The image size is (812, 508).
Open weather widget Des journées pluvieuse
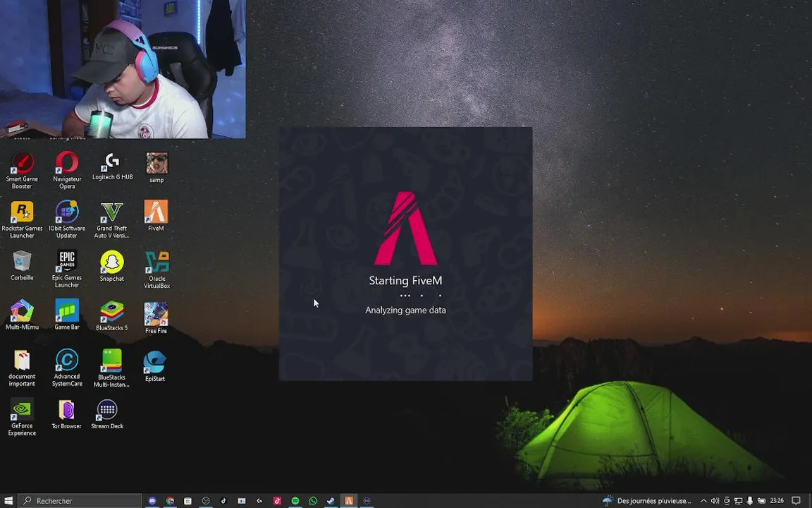click(x=647, y=501)
